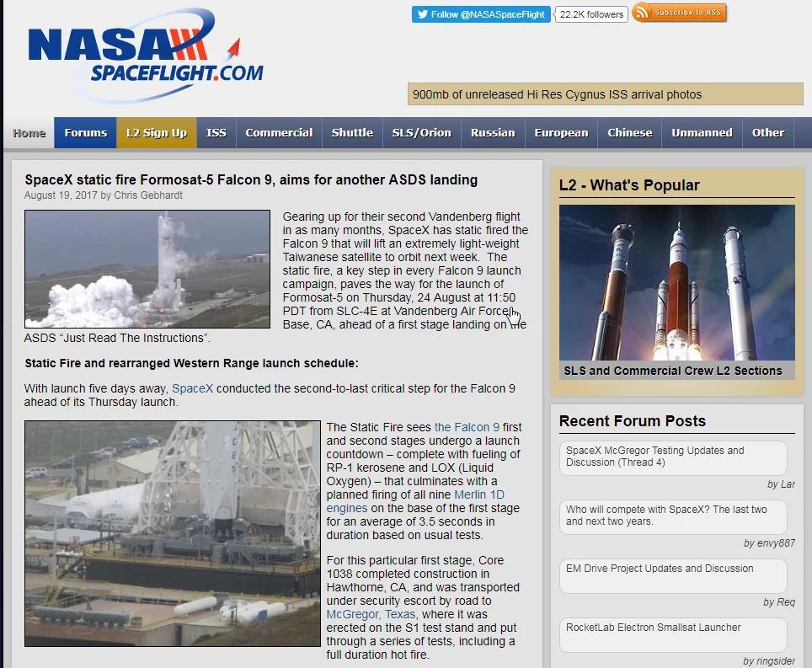Click the NASASpaceFlight.com logo

(146, 55)
